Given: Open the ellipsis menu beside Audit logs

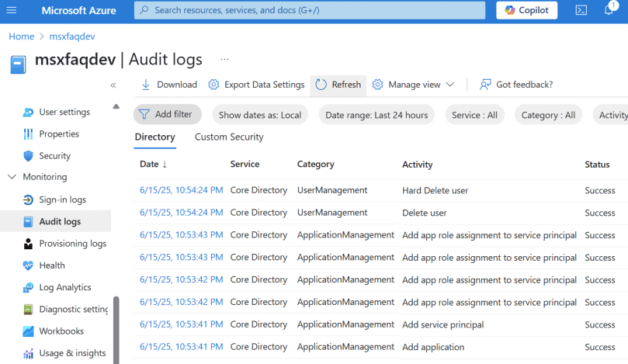Looking at the screenshot, I should (224, 60).
